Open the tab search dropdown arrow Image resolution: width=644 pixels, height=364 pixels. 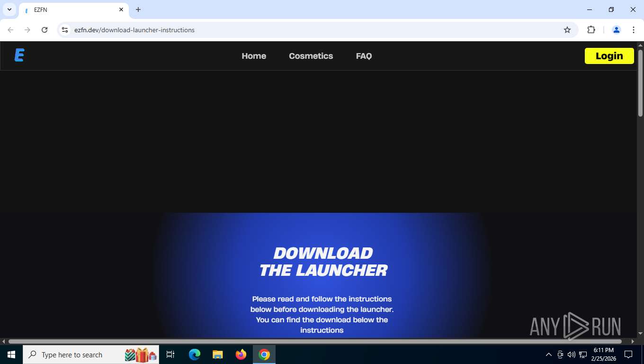[x=9, y=9]
